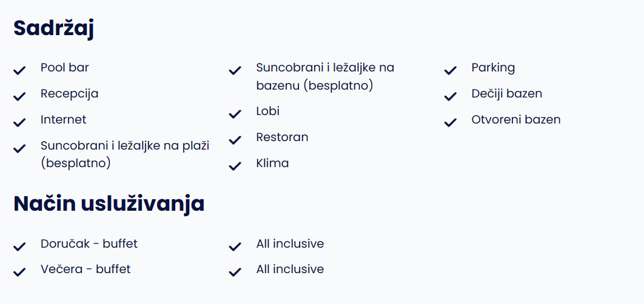Select the checkmark next to Dečiji bazen
The height and width of the screenshot is (304, 644).
pyautogui.click(x=451, y=97)
